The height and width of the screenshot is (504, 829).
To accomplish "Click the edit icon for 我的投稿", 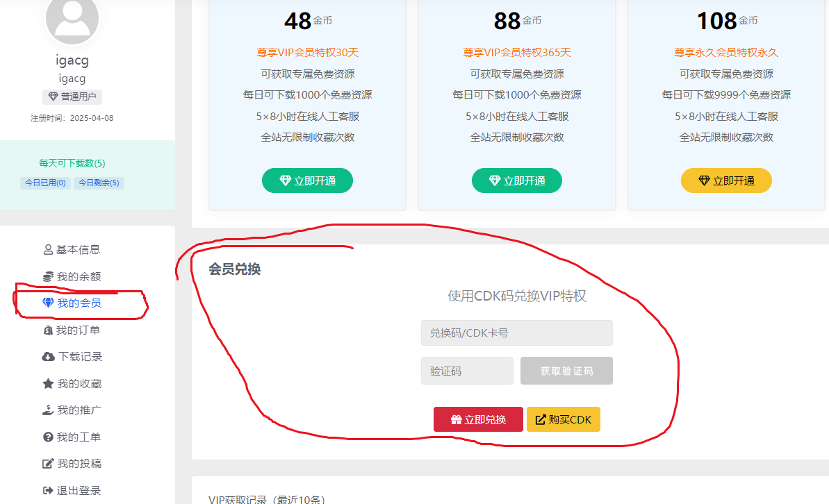I will click(x=48, y=464).
